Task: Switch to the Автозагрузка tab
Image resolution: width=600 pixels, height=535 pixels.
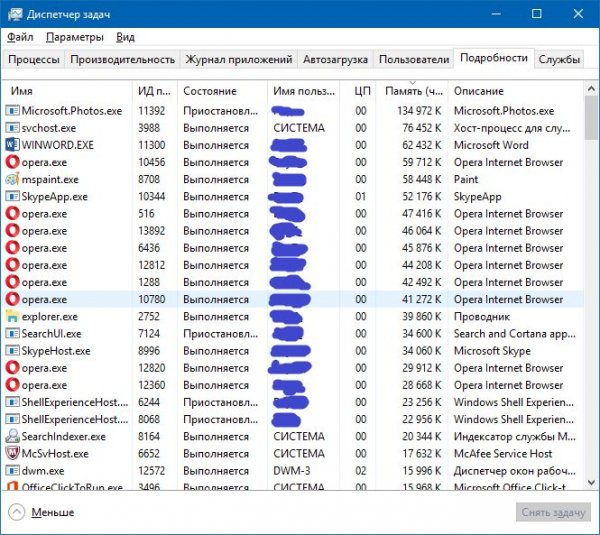Action: [x=336, y=60]
